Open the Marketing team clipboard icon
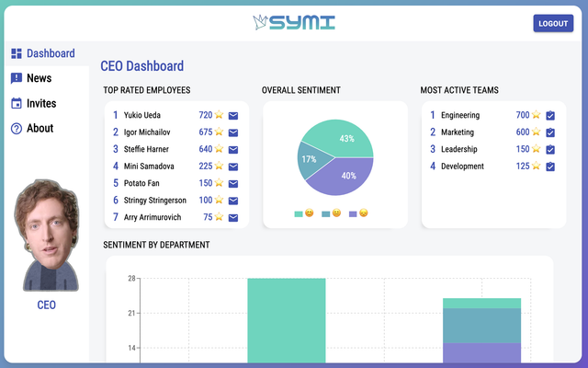This screenshot has width=588, height=368. click(x=550, y=132)
